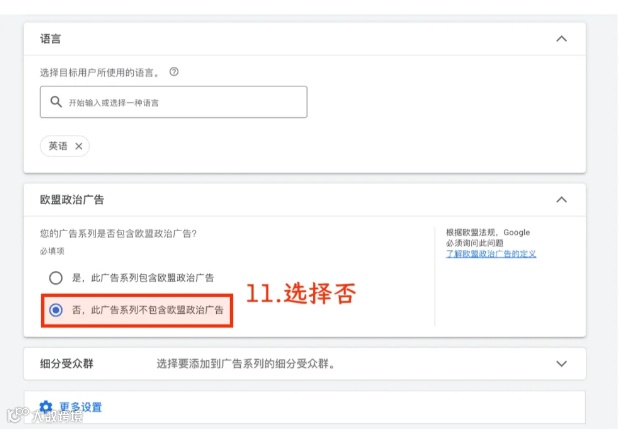This screenshot has width=620, height=429.
Task: Click the 语言 section heading
Action: [50, 39]
